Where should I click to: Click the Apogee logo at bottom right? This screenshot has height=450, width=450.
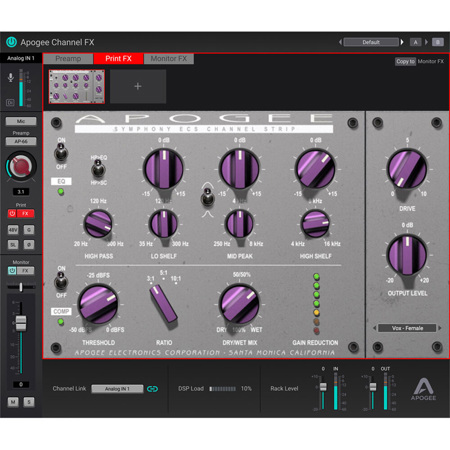[423, 389]
